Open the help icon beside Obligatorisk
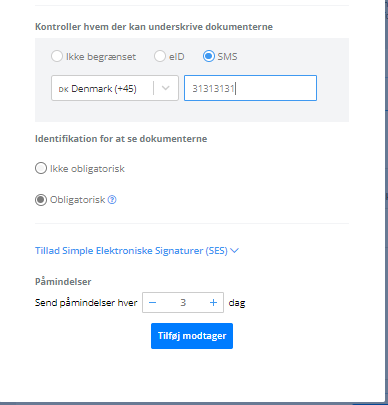 (112, 200)
